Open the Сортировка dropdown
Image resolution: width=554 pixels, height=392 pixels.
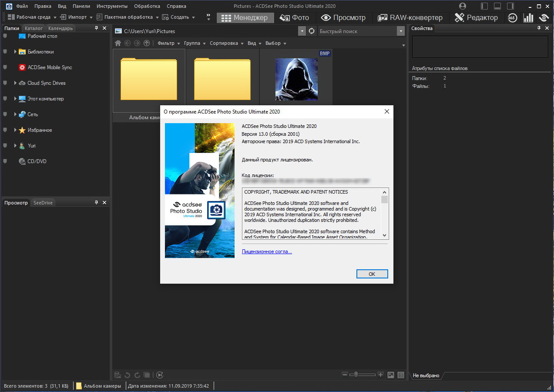pos(226,43)
